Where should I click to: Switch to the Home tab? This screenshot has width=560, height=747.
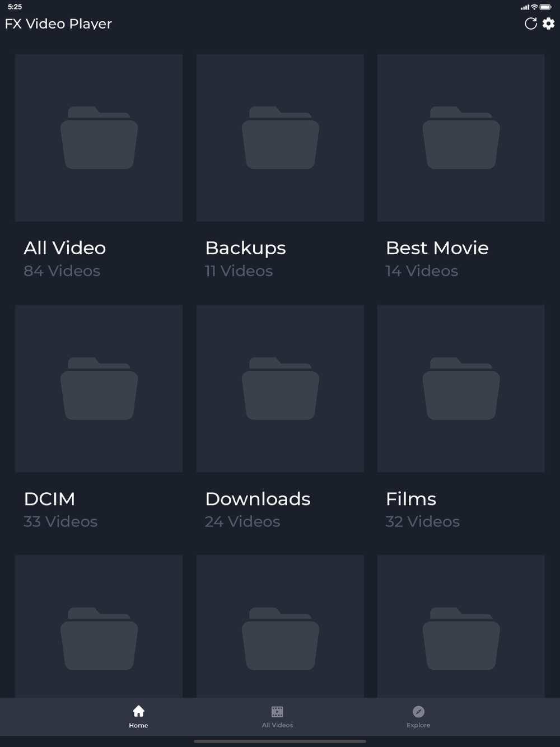click(x=138, y=717)
